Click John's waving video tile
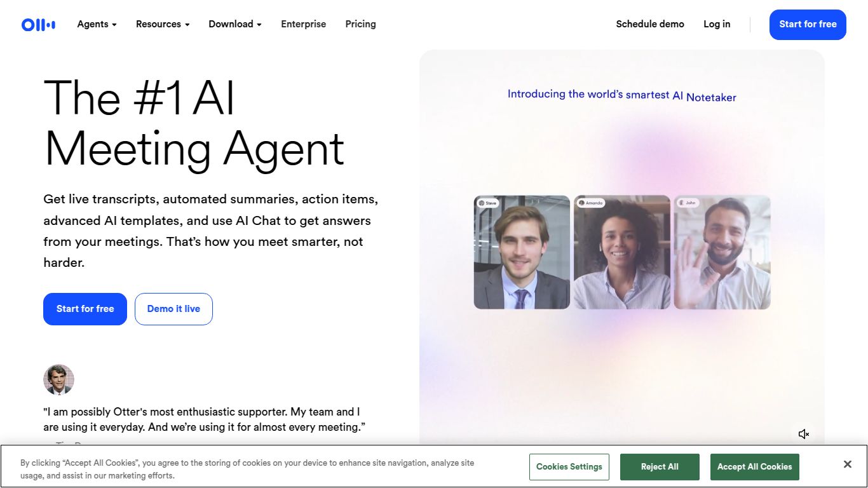Screen dimensions: 868x488 coord(722,252)
